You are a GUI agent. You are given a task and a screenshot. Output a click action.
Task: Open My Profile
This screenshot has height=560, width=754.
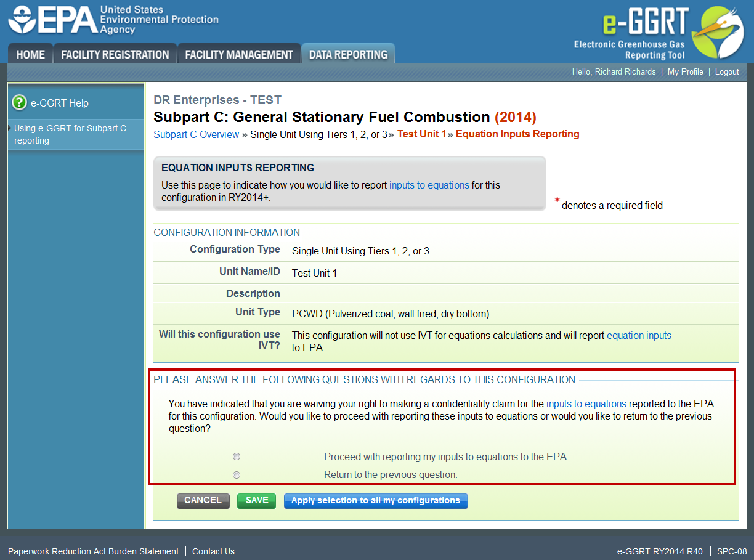tap(685, 72)
